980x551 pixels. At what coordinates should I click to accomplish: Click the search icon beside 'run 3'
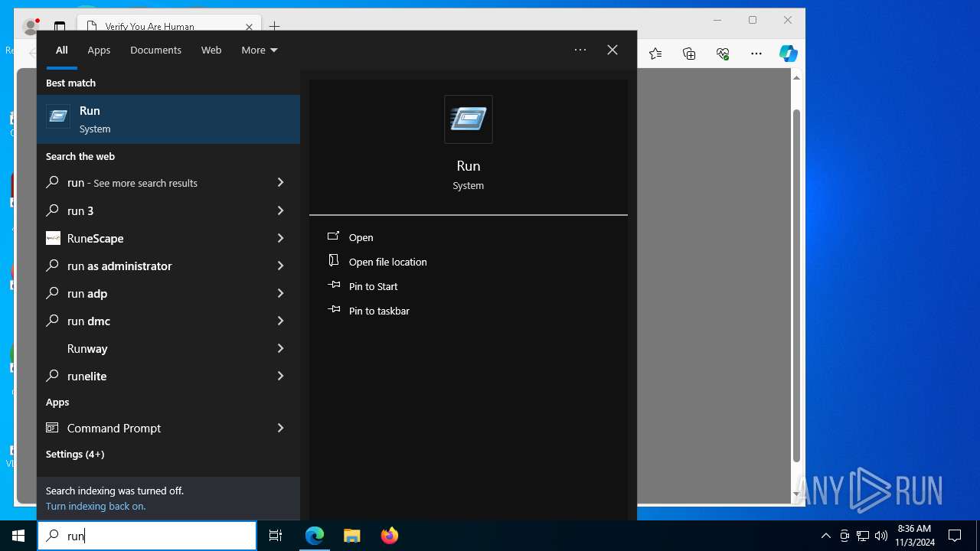click(x=52, y=210)
